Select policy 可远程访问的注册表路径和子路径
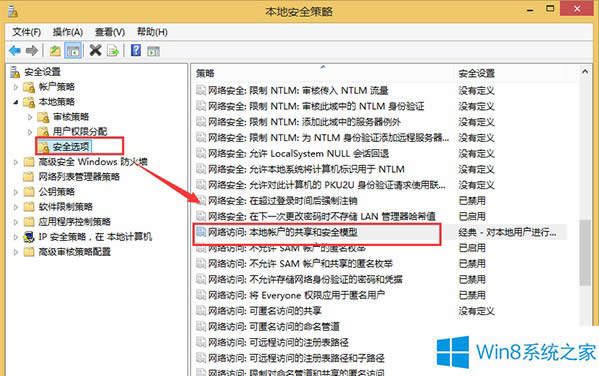 (x=296, y=358)
